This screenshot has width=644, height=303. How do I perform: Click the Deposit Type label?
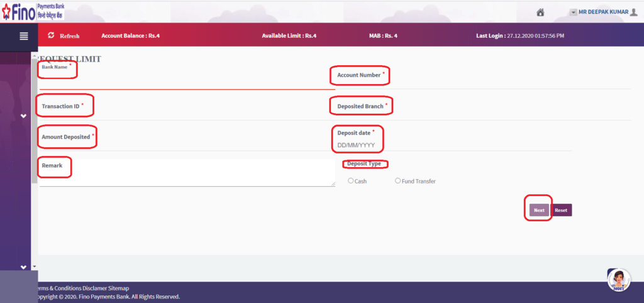coord(364,163)
